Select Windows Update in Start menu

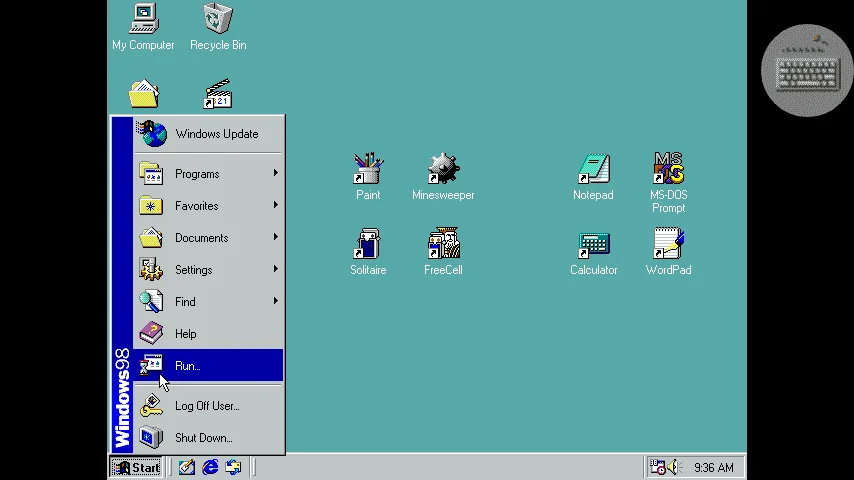[208, 134]
